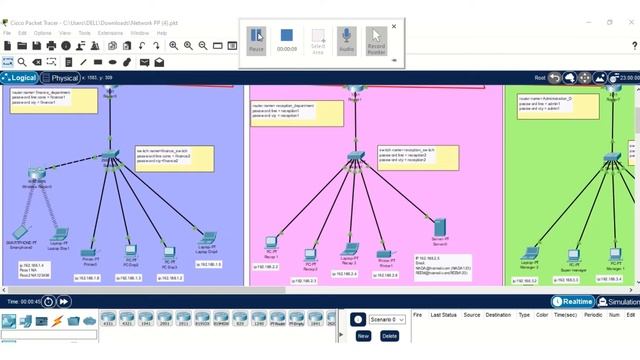The image size is (640, 360).
Task: Switch to Realtime mode
Action: 572,302
